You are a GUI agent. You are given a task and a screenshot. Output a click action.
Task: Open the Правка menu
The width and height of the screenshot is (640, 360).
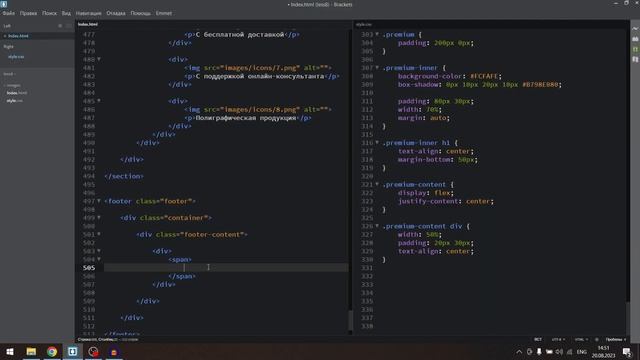coord(29,13)
